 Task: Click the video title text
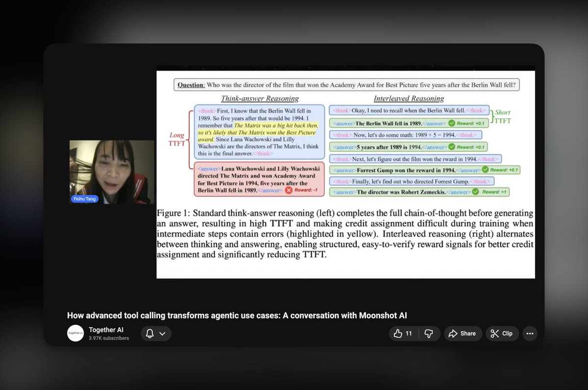pos(237,315)
